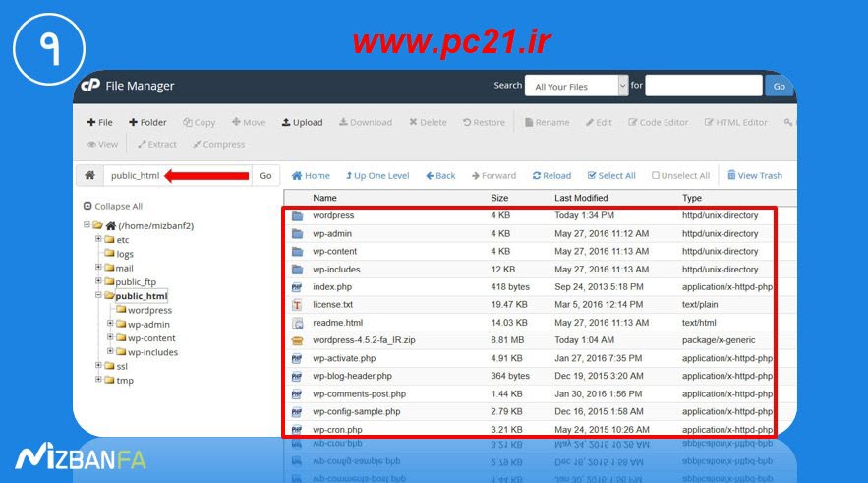
Task: Select wordpress folder icon in file list
Action: click(297, 216)
